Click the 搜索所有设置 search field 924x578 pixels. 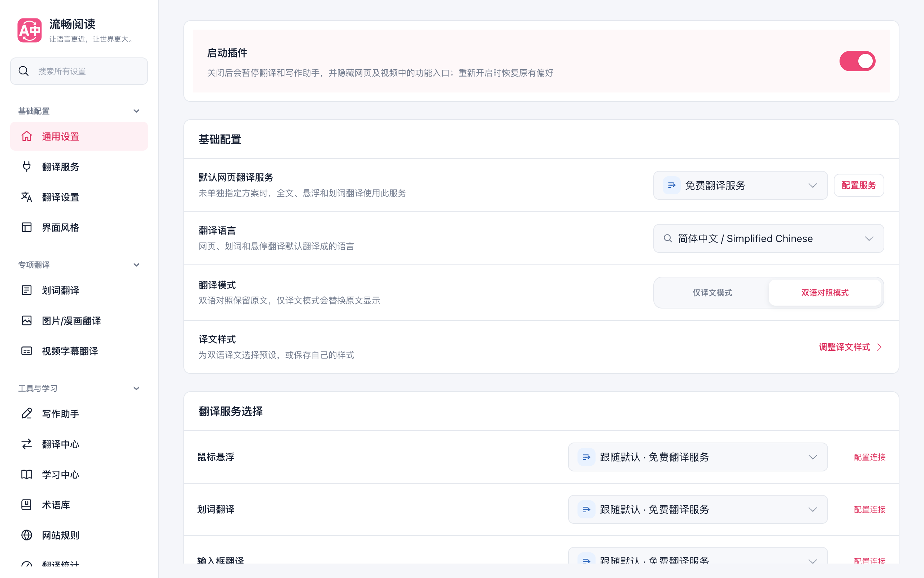pos(79,71)
